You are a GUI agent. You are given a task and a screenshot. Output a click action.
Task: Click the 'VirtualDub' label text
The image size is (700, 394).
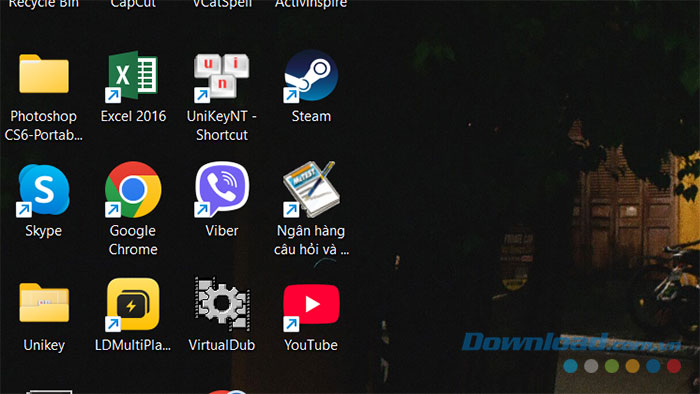pyautogui.click(x=221, y=345)
